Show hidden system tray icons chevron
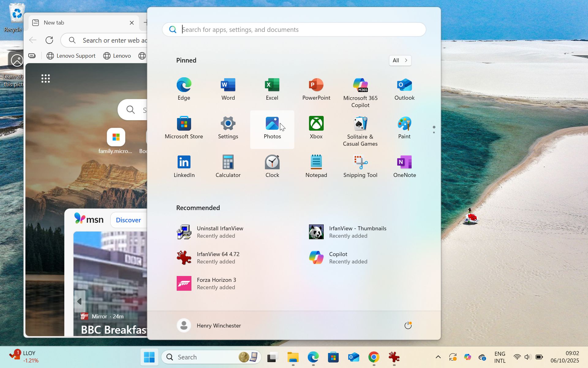The height and width of the screenshot is (368, 588). 438,357
